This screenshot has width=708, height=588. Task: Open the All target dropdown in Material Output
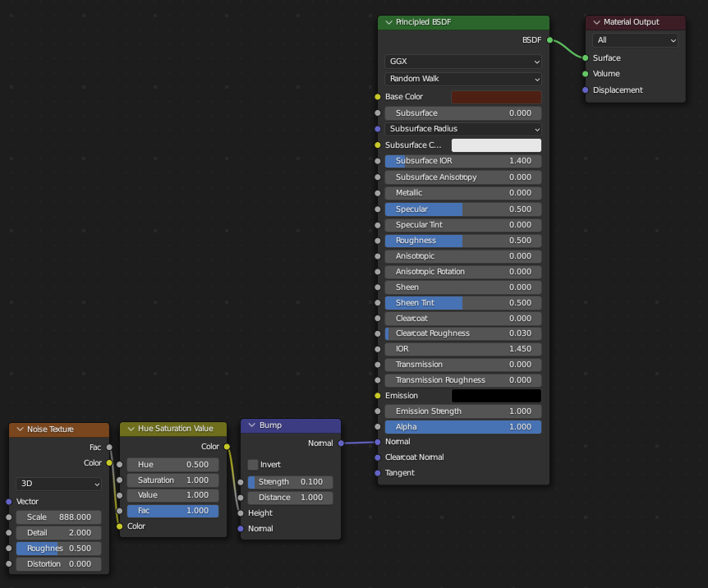coord(636,40)
